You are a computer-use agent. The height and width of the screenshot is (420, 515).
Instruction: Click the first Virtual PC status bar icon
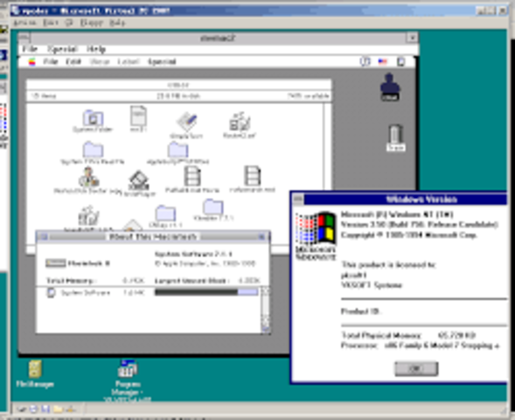click(21, 409)
